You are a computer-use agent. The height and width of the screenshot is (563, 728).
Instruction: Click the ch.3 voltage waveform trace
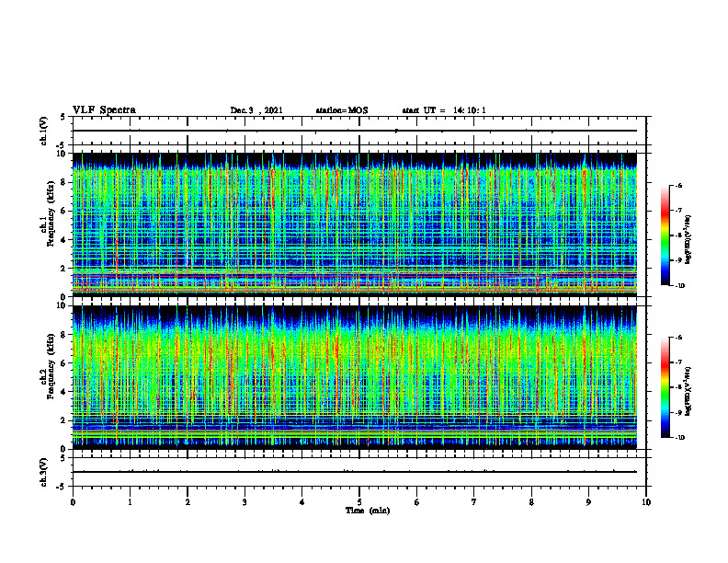coord(355,472)
